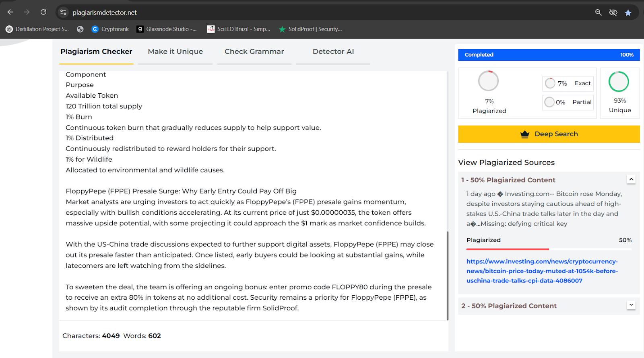Click the 'Component' line in the text

pyautogui.click(x=86, y=74)
